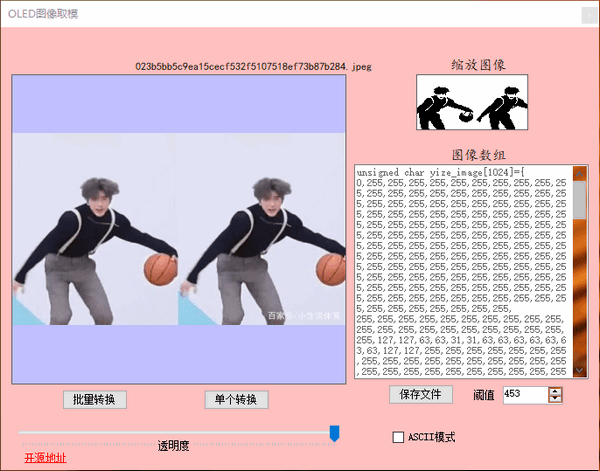This screenshot has height=471, width=600.
Task: Click the 单个转换 single convert button
Action: pyautogui.click(x=237, y=399)
